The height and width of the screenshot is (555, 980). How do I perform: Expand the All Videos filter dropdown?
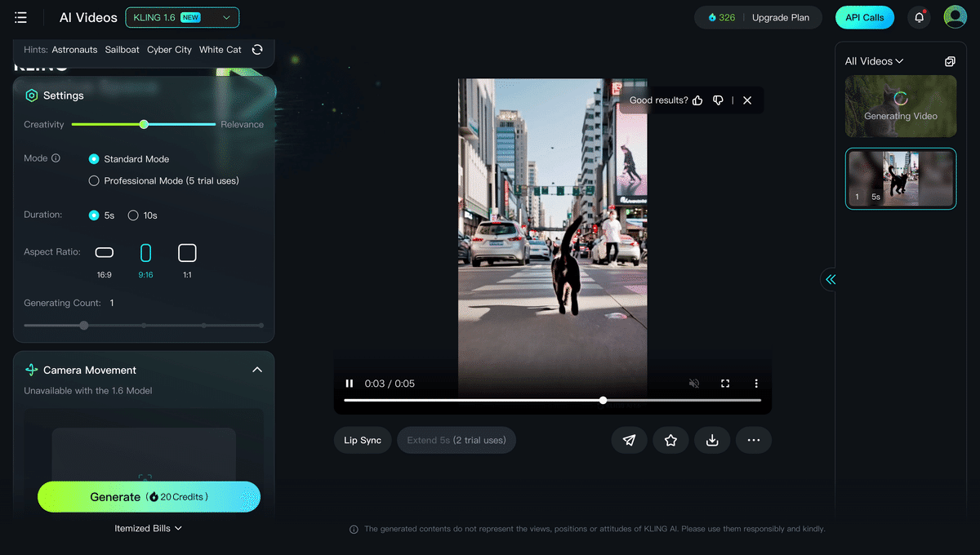[874, 61]
